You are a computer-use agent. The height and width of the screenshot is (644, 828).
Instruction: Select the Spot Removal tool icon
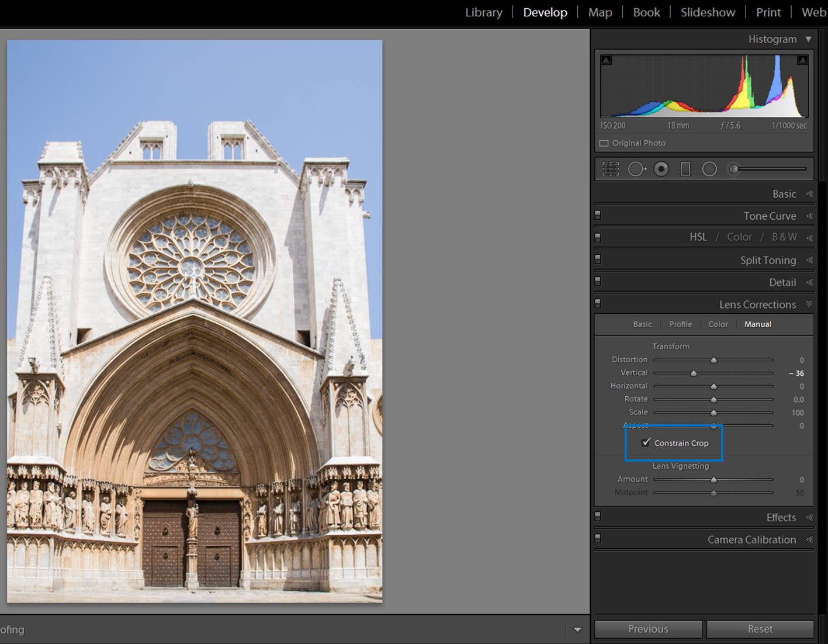(x=637, y=169)
